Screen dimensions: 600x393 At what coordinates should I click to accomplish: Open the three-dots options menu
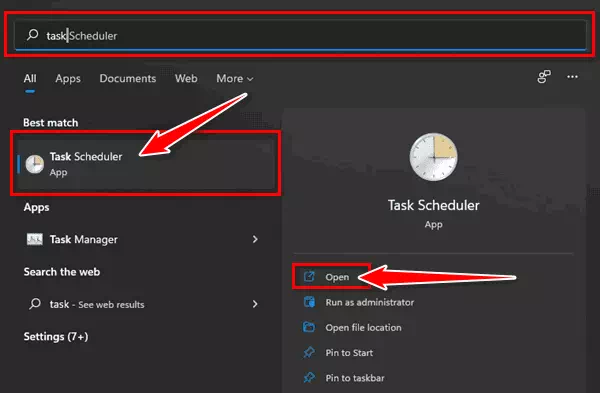point(572,77)
